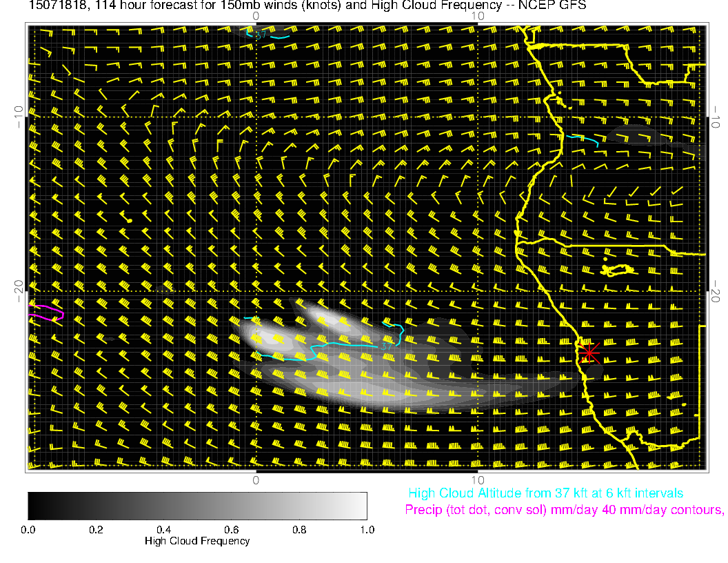Click the magenta 'Precip' legend text

[x=563, y=510]
